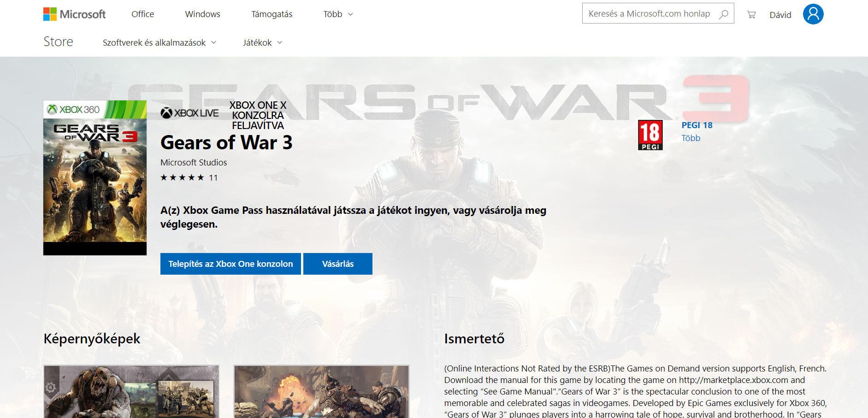Click the search magnifier icon
This screenshot has height=418, width=868.
[x=724, y=14]
